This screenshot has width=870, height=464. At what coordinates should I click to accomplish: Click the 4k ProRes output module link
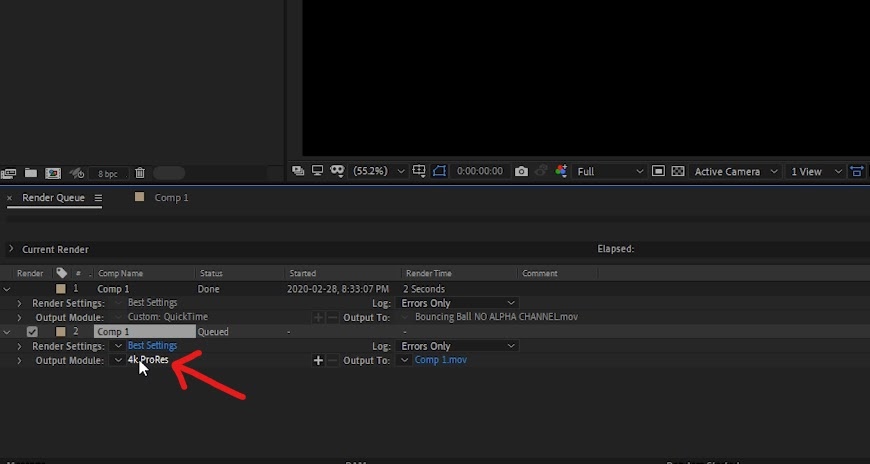(x=148, y=360)
